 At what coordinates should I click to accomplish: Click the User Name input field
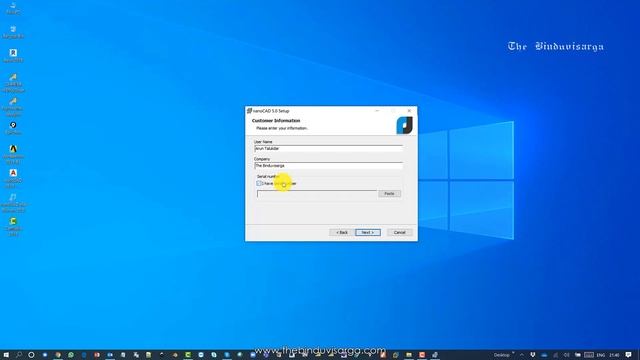pos(329,149)
